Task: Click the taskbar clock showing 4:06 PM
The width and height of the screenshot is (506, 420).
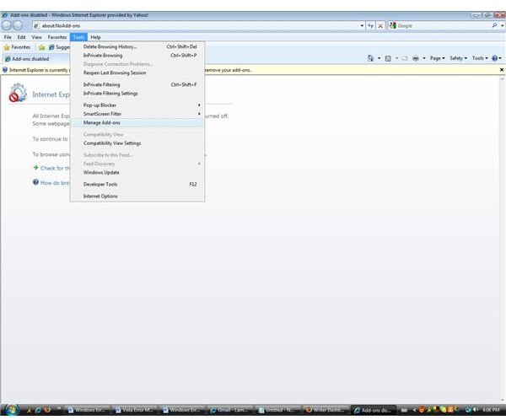Action: click(x=491, y=410)
